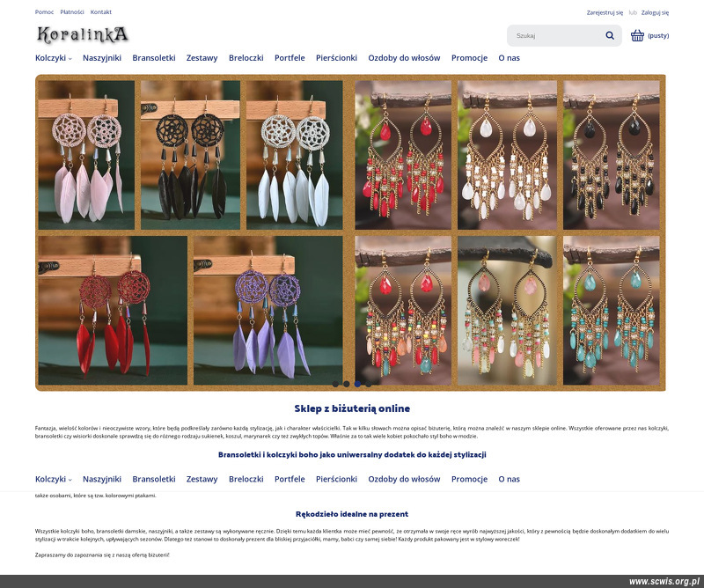Screen dimensions: 704x588
Task: Click Zarejestruj się link
Action: coord(605,12)
